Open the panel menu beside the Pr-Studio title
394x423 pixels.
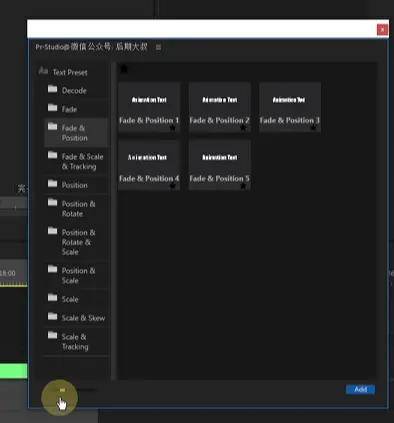[158, 47]
